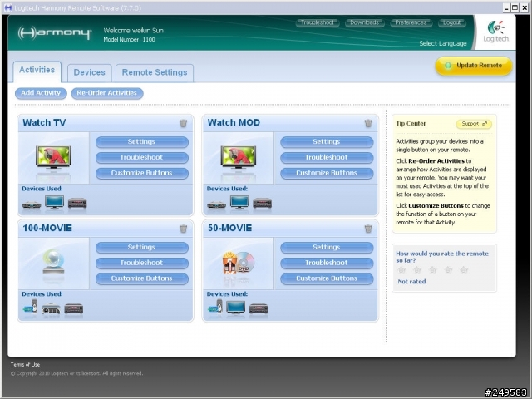
Task: Click the Watch MOD activity title
Action: [x=234, y=122]
